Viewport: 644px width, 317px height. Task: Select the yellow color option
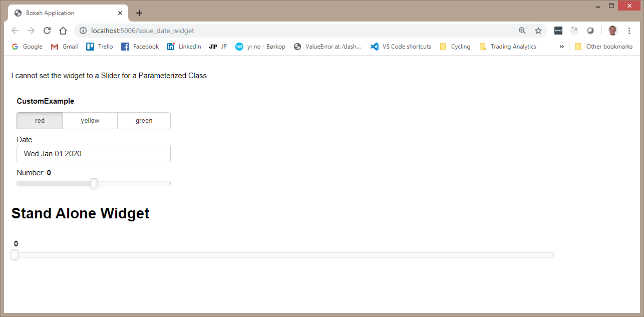point(90,120)
